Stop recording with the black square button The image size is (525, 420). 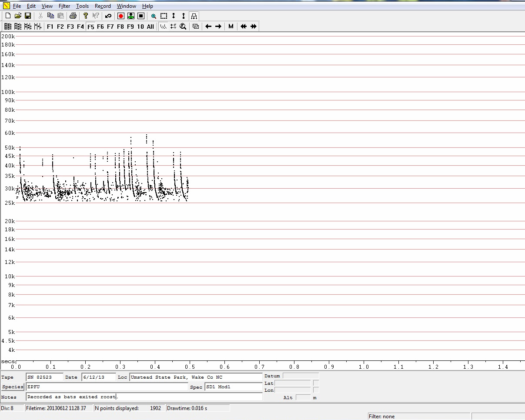click(141, 16)
